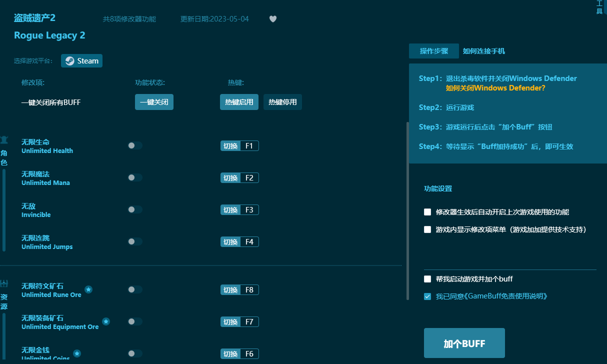Click the 切换 F6 hotkey box
Viewport: 607px width, 364px height.
239,354
